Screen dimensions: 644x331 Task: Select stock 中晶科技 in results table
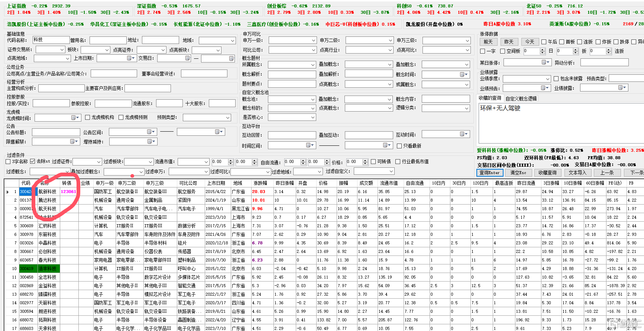coord(48,243)
